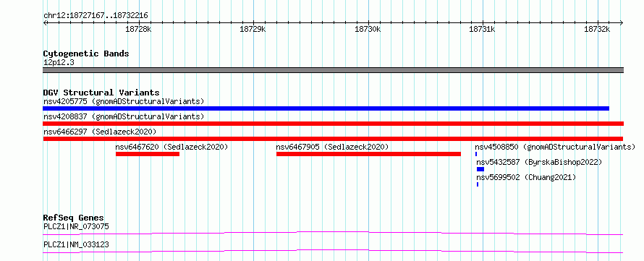Click the magenta PLCZ1|NM_033123 transcript line

pyautogui.click(x=333, y=251)
